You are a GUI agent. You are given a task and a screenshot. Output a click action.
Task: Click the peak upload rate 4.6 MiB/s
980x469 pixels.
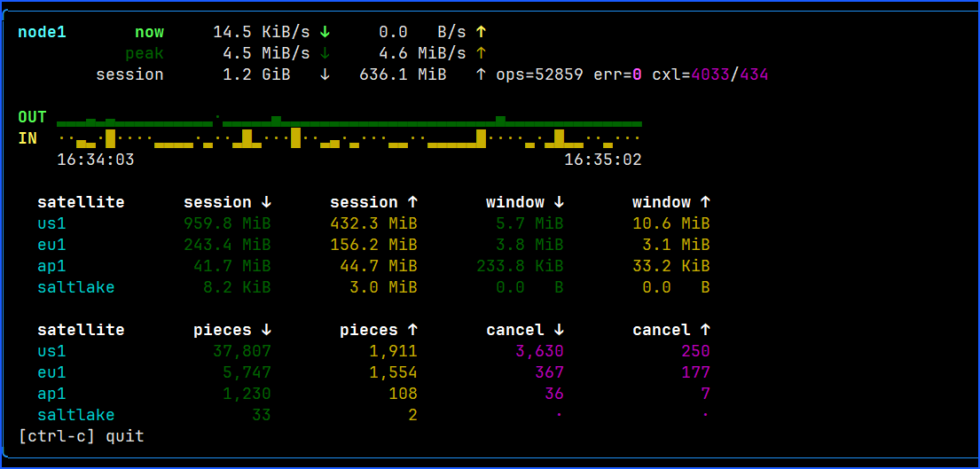click(422, 54)
